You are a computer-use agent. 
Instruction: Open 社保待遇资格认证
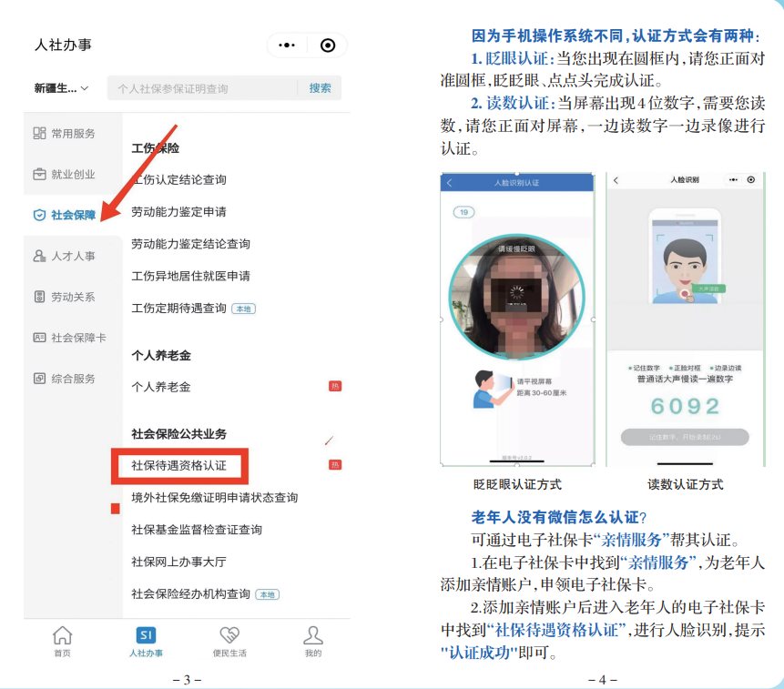tap(179, 466)
